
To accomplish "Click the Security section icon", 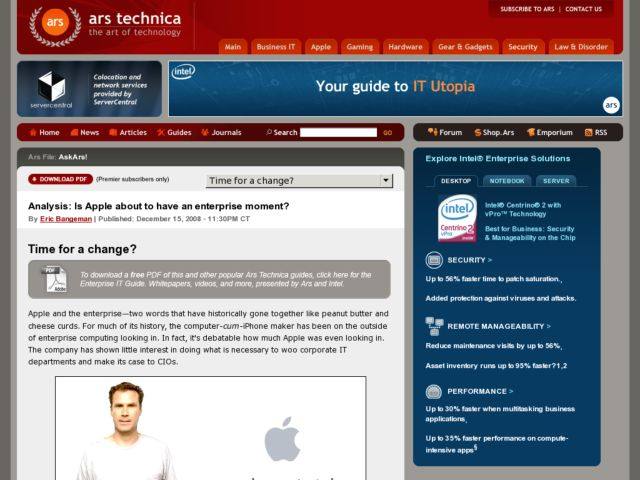I will (434, 260).
